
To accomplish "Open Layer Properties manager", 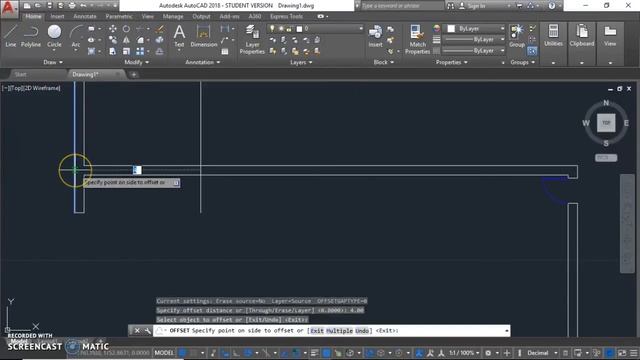I will (252, 40).
